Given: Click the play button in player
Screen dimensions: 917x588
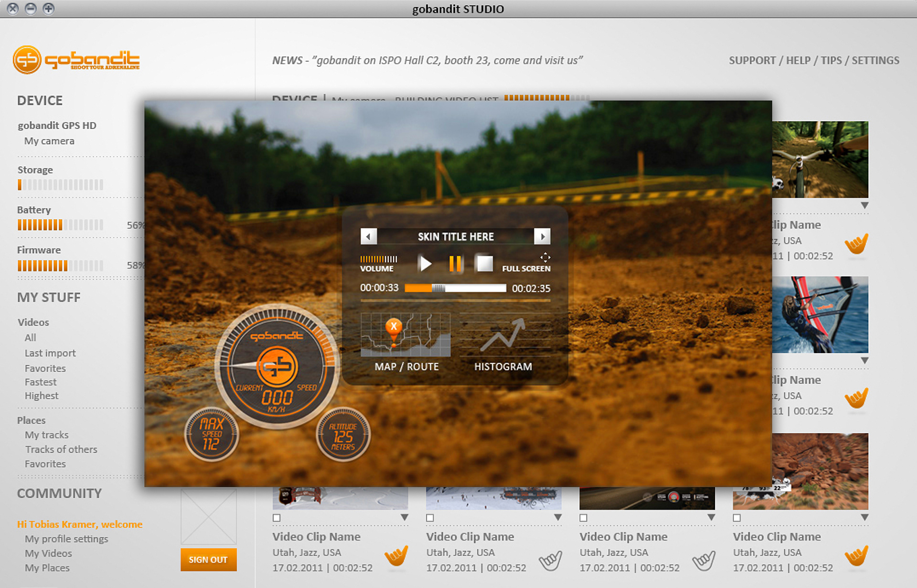Looking at the screenshot, I should (425, 263).
